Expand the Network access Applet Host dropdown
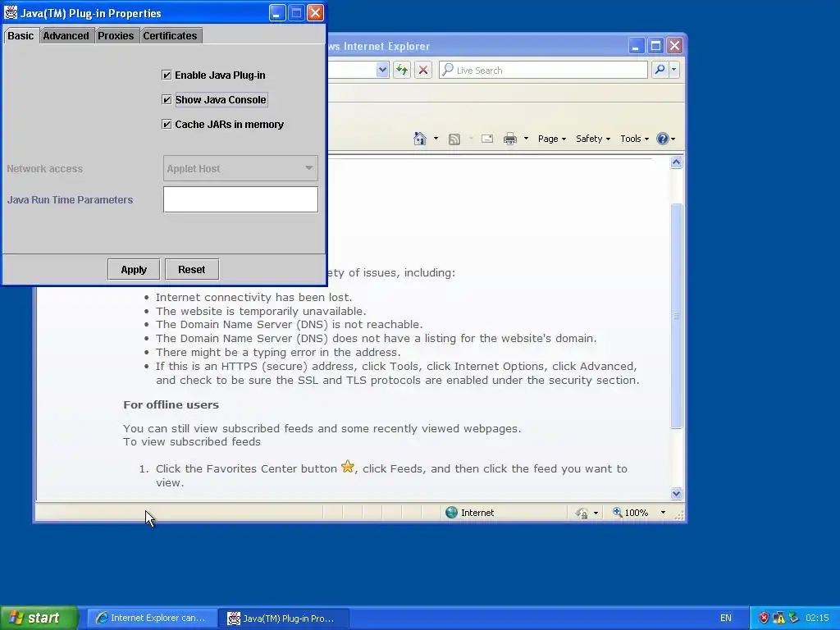 tap(240, 168)
